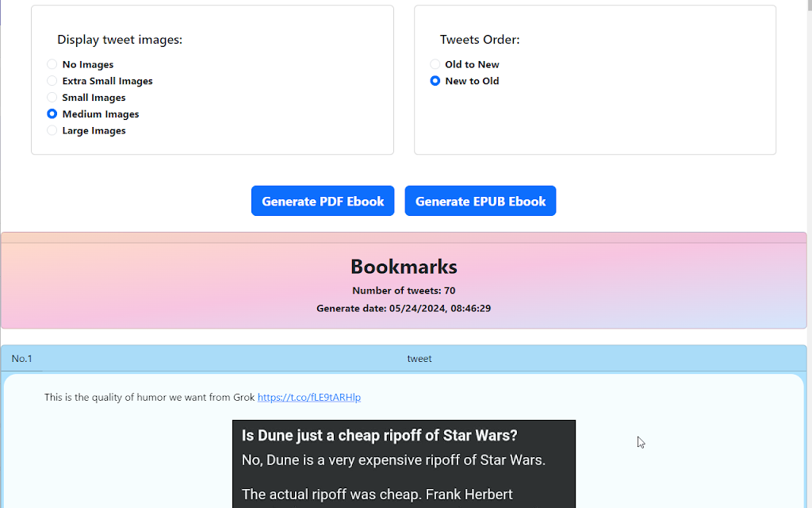Click the Large Images label text

94,131
